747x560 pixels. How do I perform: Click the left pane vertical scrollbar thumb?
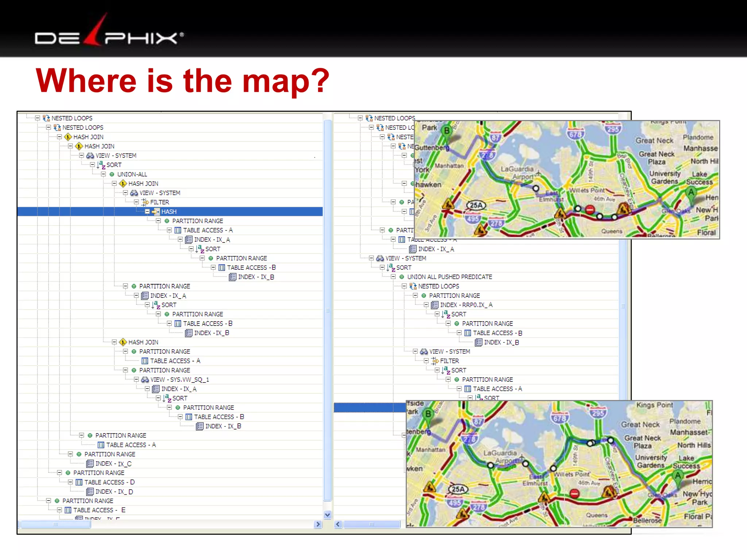[327, 311]
